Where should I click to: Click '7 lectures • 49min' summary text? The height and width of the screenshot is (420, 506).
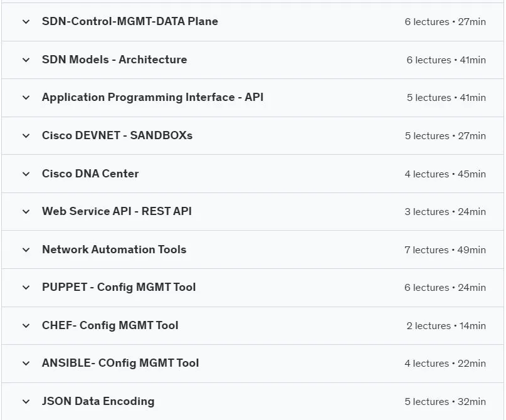coord(445,250)
